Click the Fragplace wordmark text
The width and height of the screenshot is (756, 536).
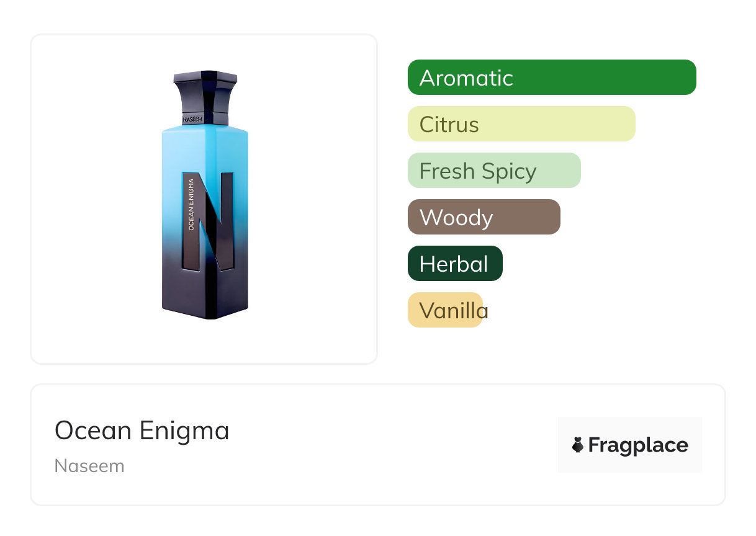tap(637, 445)
